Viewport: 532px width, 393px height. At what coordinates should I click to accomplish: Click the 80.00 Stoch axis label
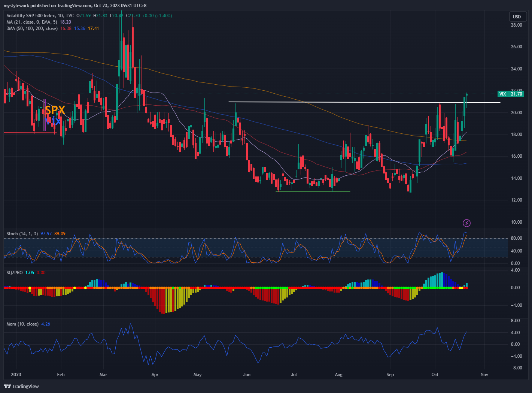(516, 238)
